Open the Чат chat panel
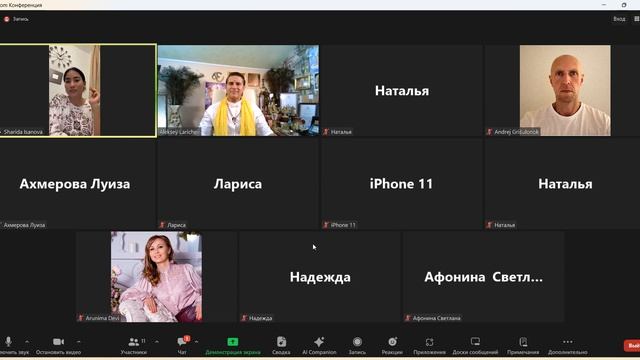The image size is (640, 360). click(x=182, y=345)
